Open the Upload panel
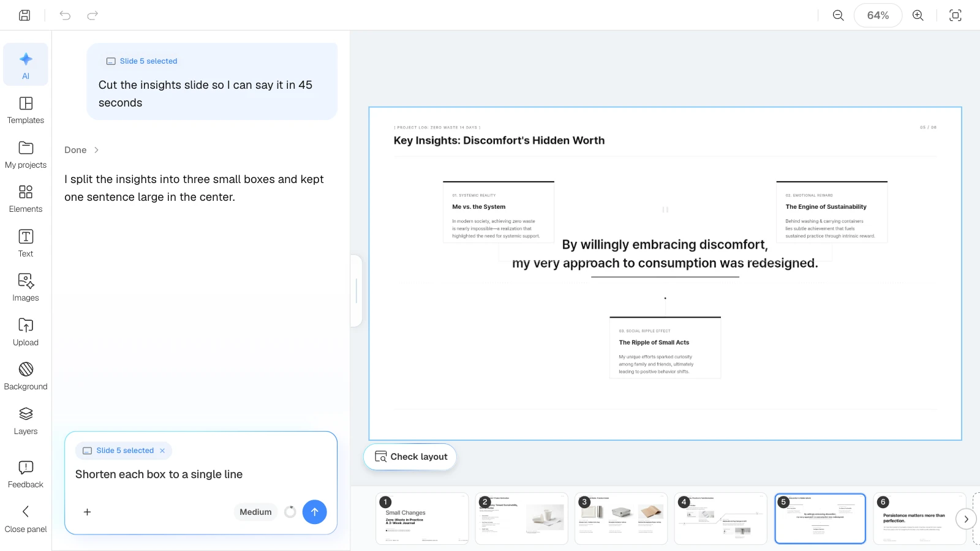Screen dimensions: 980x551 tap(26, 332)
